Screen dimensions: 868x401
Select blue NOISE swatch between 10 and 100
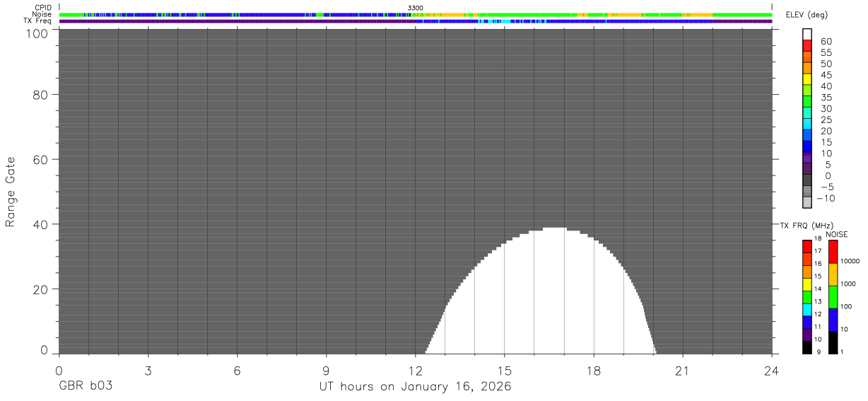pyautogui.click(x=833, y=319)
